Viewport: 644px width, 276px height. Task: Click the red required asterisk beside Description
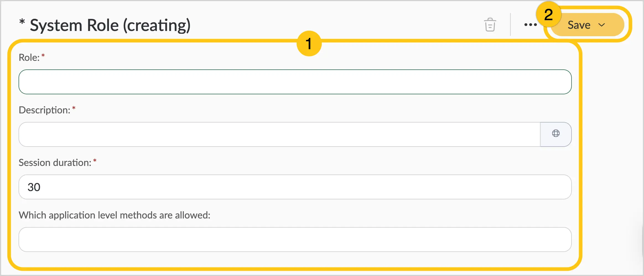pyautogui.click(x=74, y=108)
